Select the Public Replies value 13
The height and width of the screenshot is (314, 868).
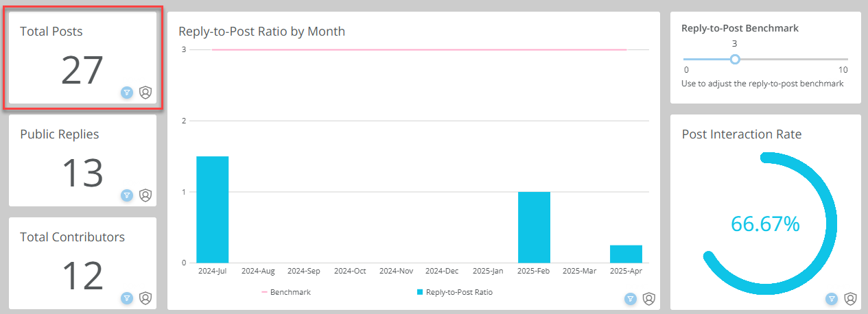[82, 173]
